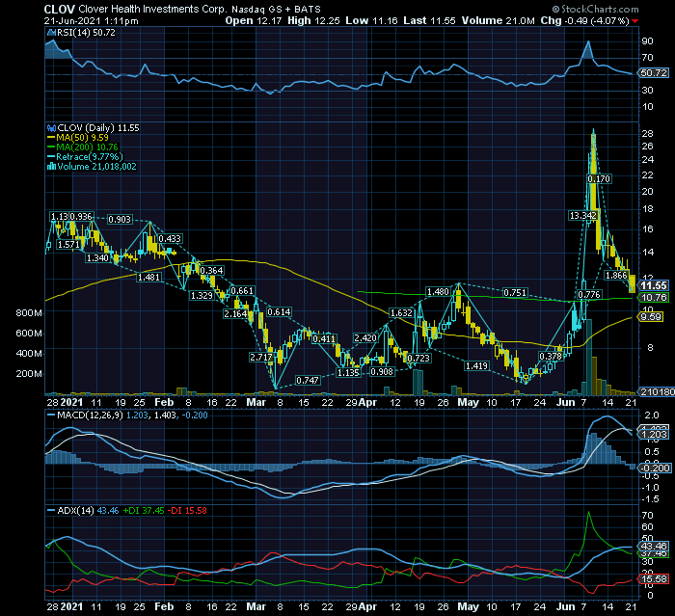Click the 1.340 retrace label
Image resolution: width=675 pixels, height=616 pixels.
(97, 257)
